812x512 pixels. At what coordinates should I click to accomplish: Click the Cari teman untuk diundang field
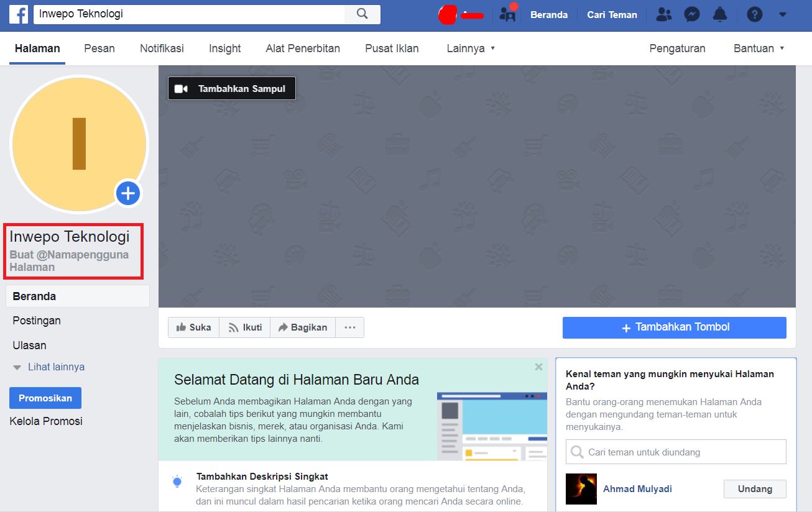pyautogui.click(x=676, y=452)
